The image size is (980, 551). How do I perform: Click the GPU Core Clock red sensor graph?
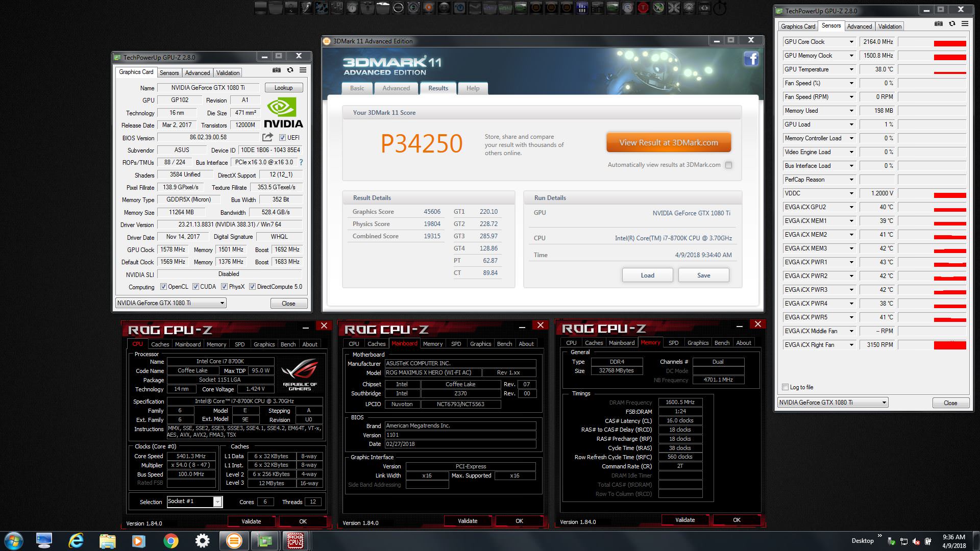[x=932, y=42]
